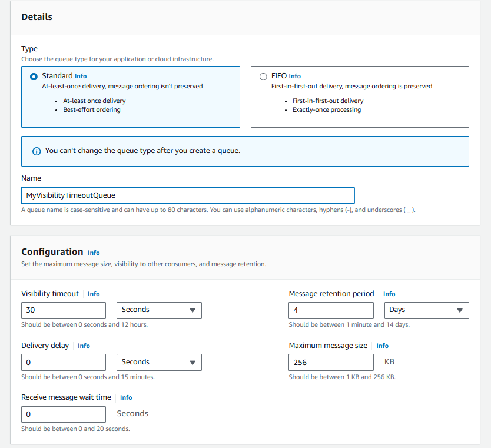Open the Info link next to Standard
The width and height of the screenshot is (491, 448).
point(81,76)
